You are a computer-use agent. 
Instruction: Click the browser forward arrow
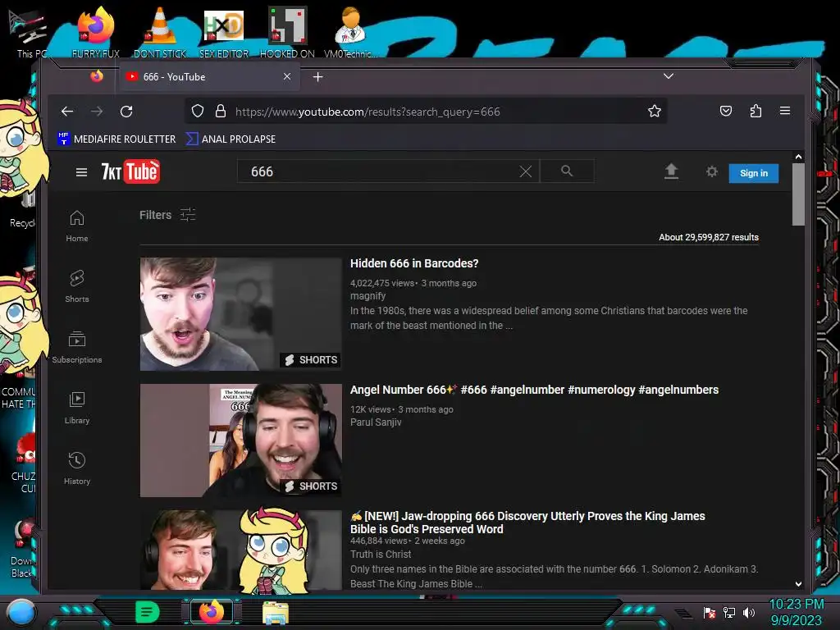point(97,112)
